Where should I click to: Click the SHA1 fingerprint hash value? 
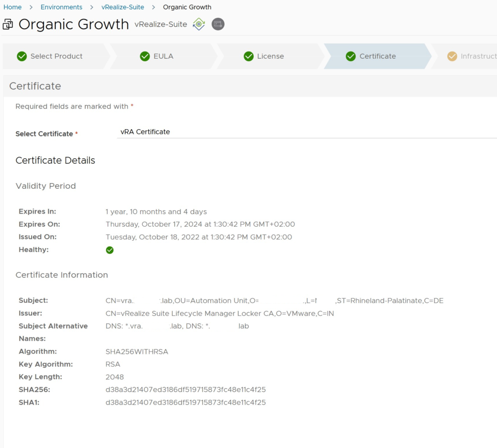point(186,402)
